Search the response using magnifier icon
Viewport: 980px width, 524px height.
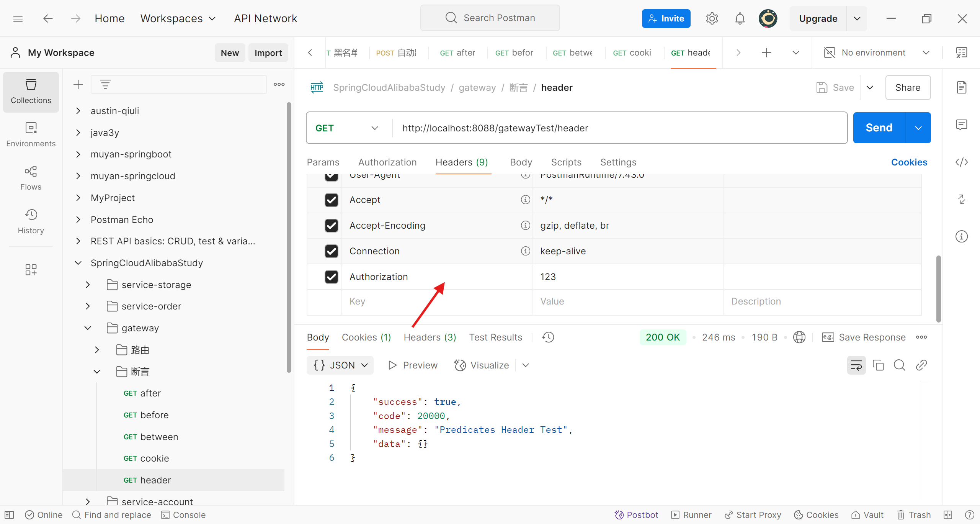pos(899,365)
